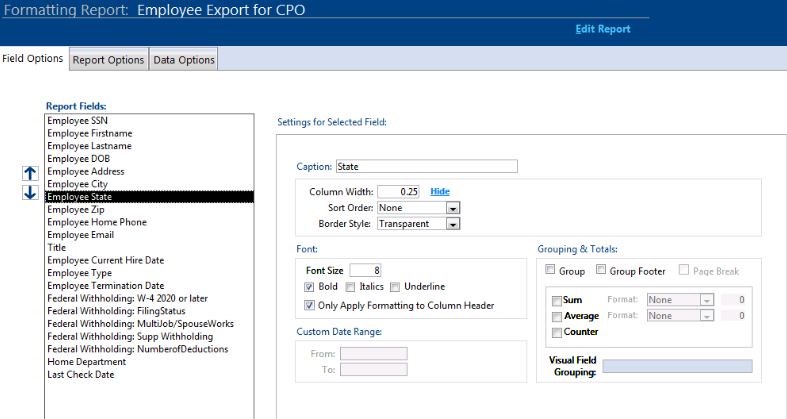Viewport: 787px width, 419px height.
Task: Select Federal Withholding: Supp Withholding field
Action: [x=149, y=337]
